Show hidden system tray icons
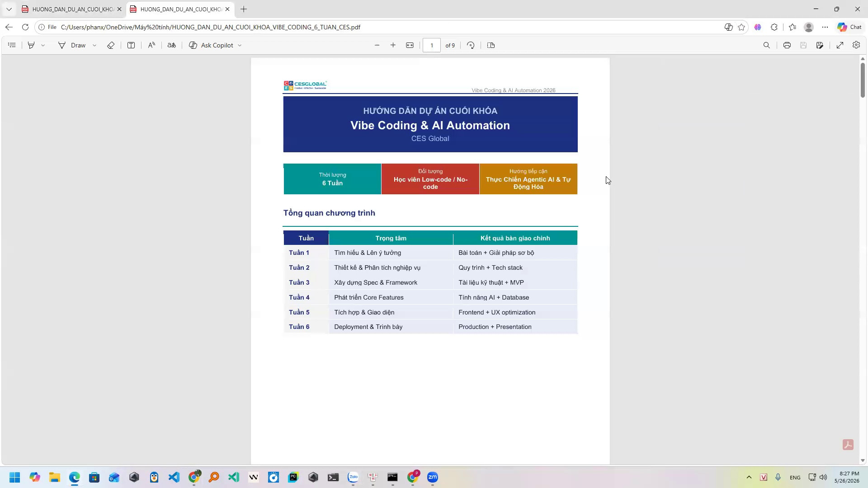868x488 pixels. (749, 477)
